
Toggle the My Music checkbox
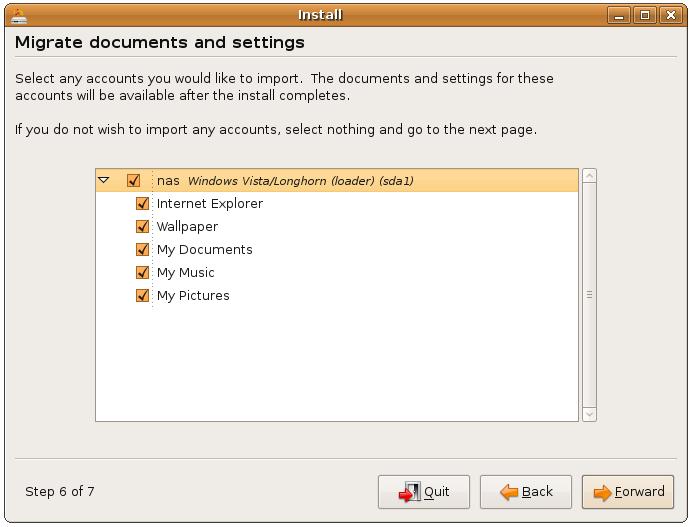(142, 273)
